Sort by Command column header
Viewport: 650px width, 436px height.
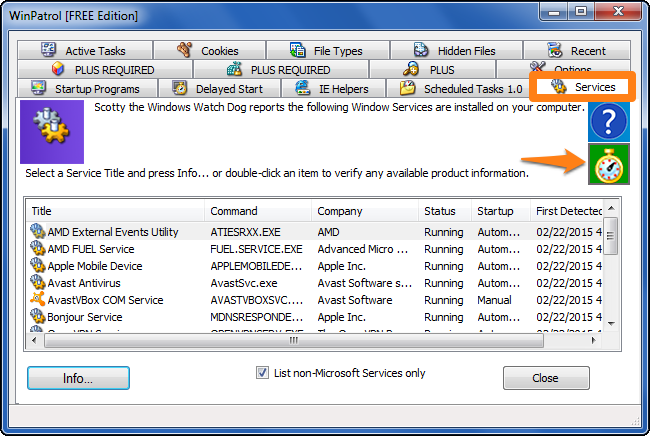[258, 211]
